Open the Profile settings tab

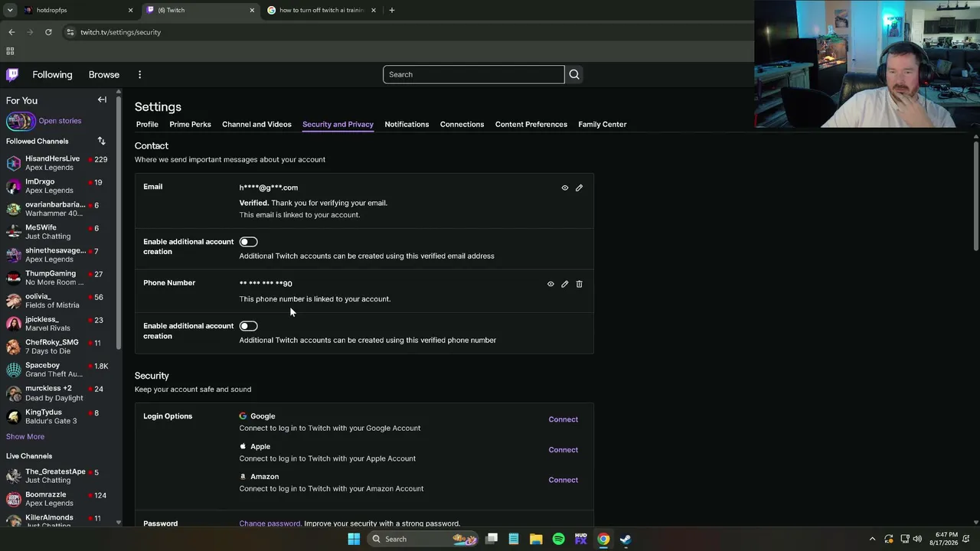(147, 124)
